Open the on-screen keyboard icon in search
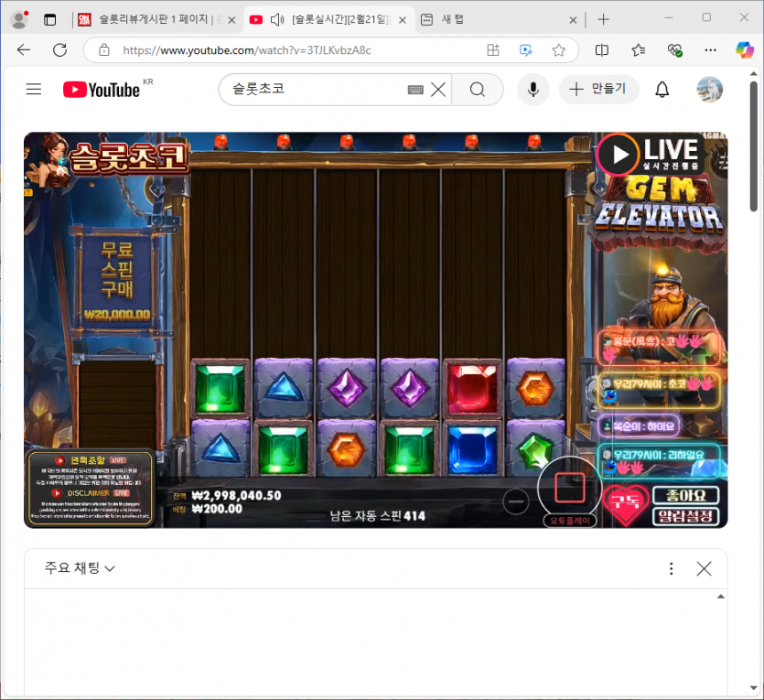The width and height of the screenshot is (764, 700). tap(415, 90)
